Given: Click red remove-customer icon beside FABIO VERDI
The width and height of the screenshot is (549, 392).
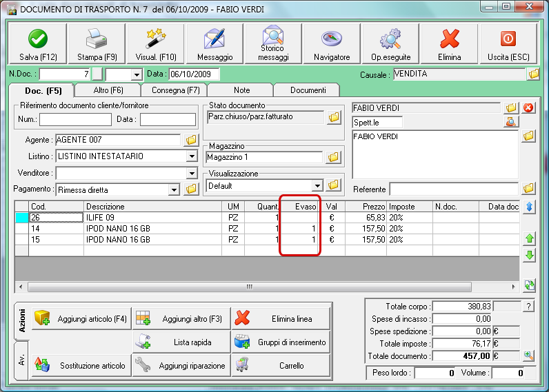Looking at the screenshot, I should click(x=529, y=108).
